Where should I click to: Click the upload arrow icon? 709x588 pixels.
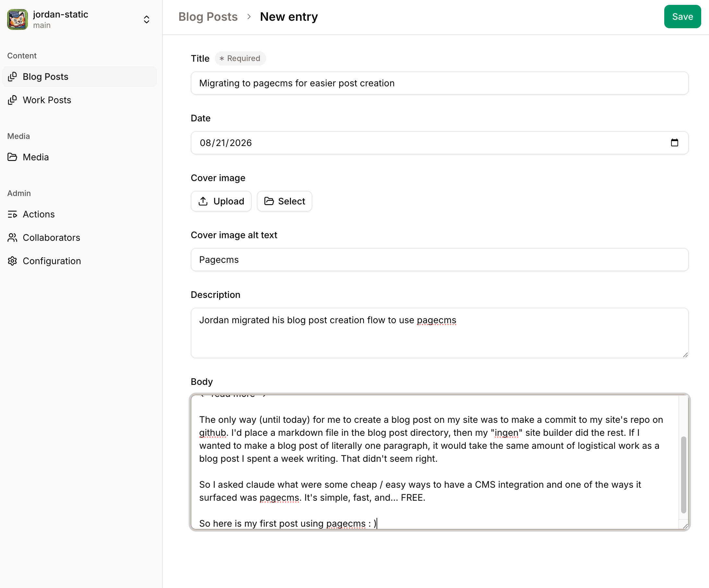[203, 201]
